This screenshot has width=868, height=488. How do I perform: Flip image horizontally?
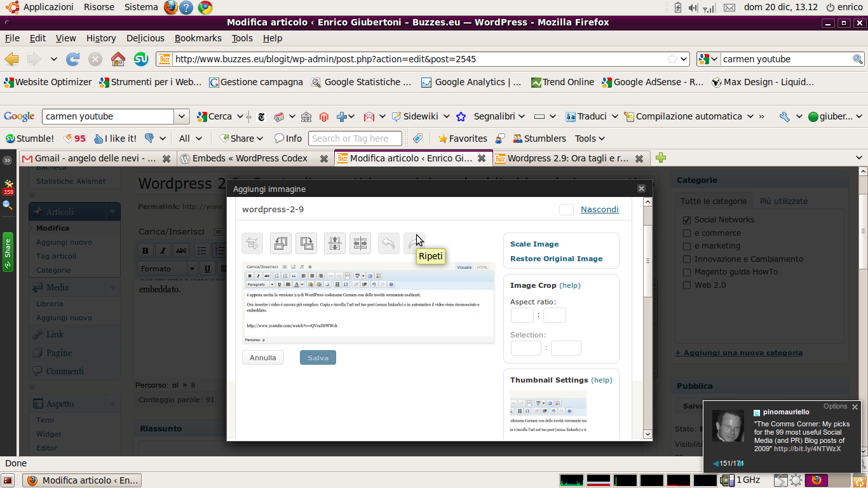pos(360,243)
